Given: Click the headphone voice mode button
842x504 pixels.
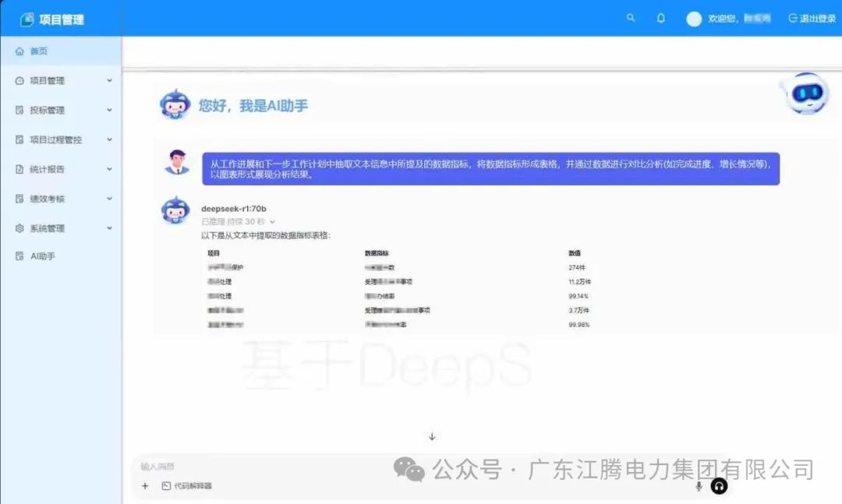Looking at the screenshot, I should pos(719,486).
